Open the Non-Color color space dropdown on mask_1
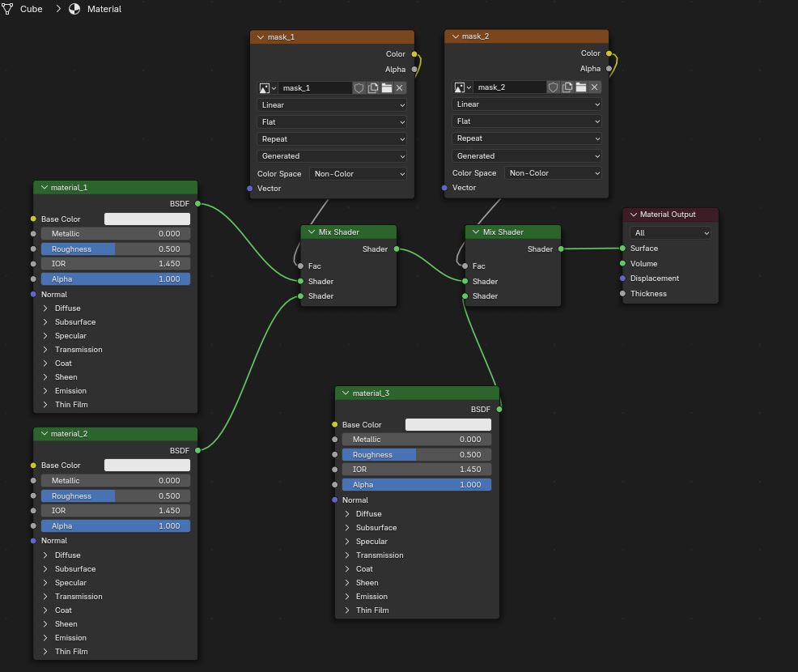 pos(359,173)
